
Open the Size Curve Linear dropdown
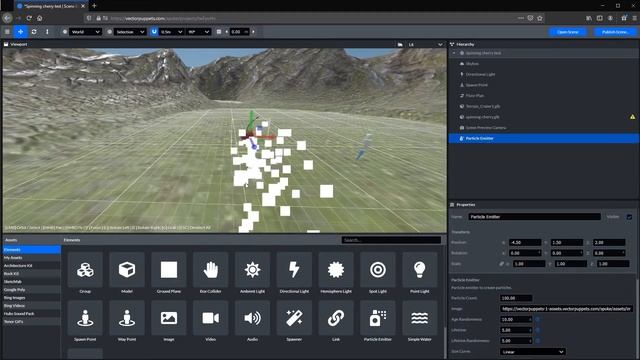tap(533, 351)
